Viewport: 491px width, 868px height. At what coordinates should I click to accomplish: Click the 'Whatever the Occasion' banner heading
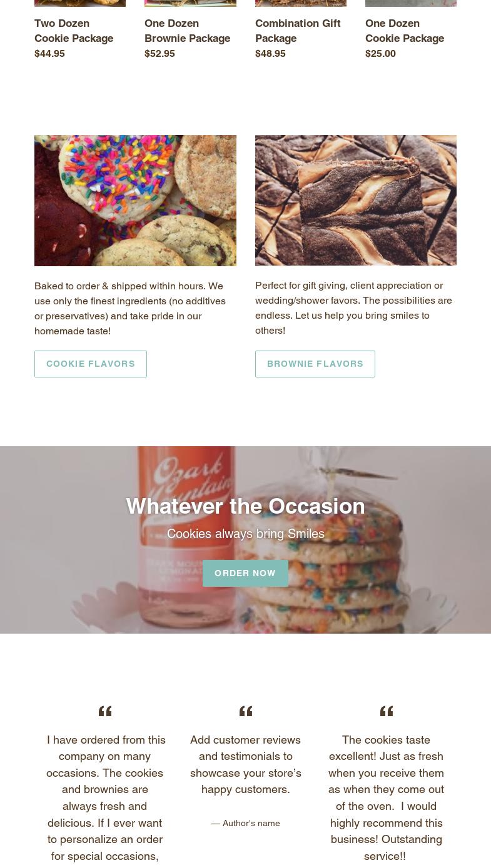pyautogui.click(x=245, y=506)
